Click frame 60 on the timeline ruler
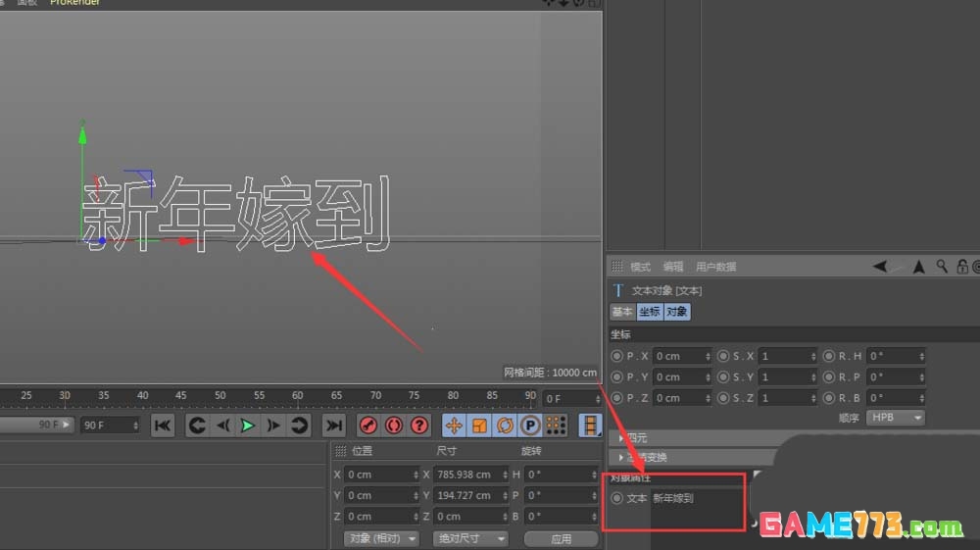980x550 pixels. pos(298,396)
